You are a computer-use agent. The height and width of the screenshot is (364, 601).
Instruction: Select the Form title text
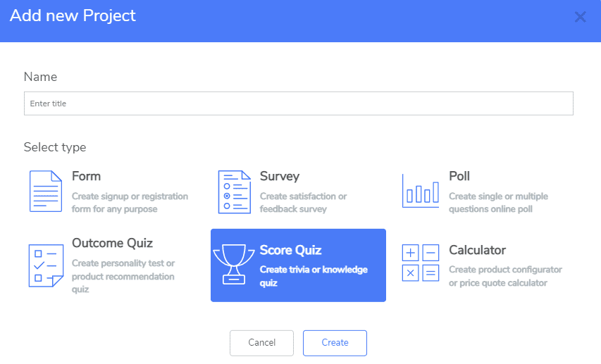tap(86, 176)
